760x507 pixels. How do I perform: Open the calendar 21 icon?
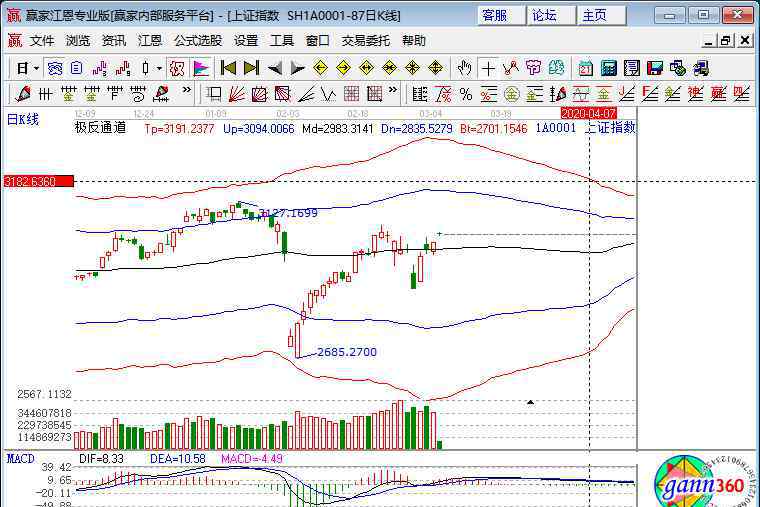tap(586, 68)
